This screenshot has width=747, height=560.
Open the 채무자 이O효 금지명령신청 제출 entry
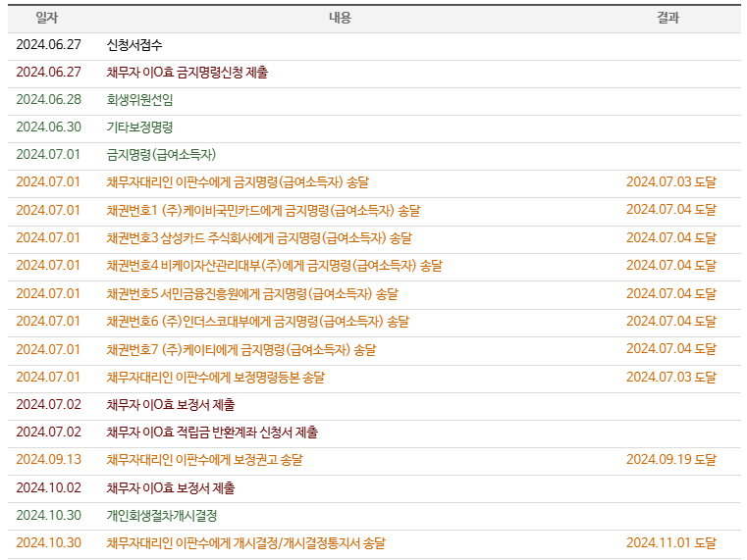[x=187, y=73]
